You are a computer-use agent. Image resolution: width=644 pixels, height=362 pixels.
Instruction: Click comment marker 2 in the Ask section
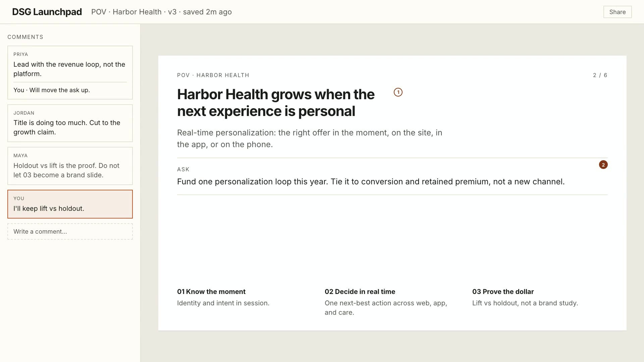point(603,165)
